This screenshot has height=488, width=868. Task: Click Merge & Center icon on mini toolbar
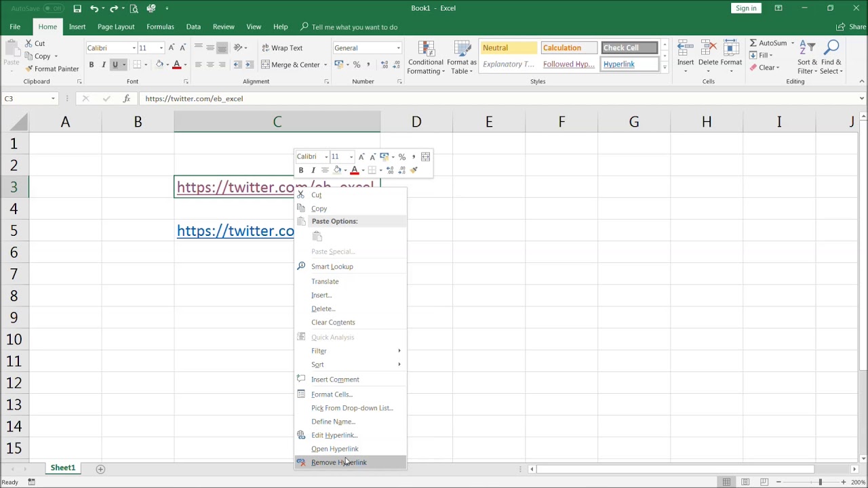coord(425,157)
